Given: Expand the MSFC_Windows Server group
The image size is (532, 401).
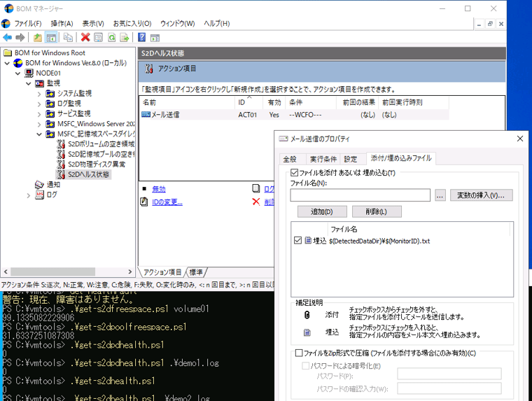Looking at the screenshot, I should pyautogui.click(x=39, y=125).
